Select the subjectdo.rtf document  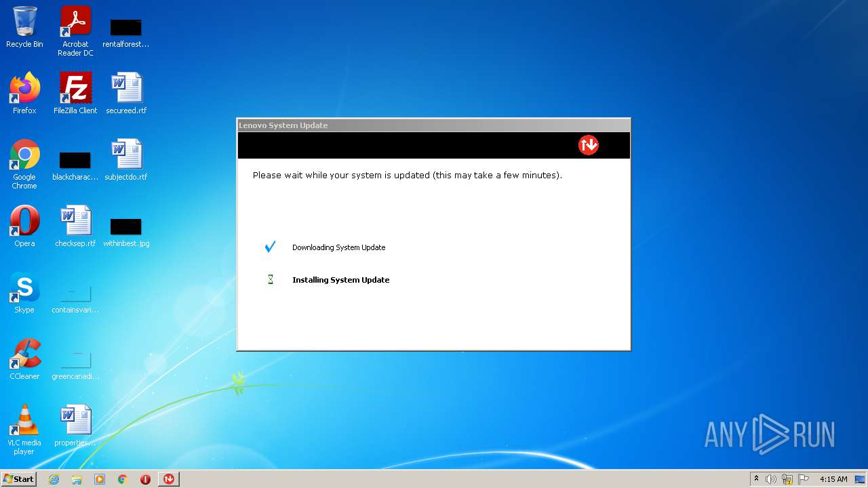tap(126, 160)
